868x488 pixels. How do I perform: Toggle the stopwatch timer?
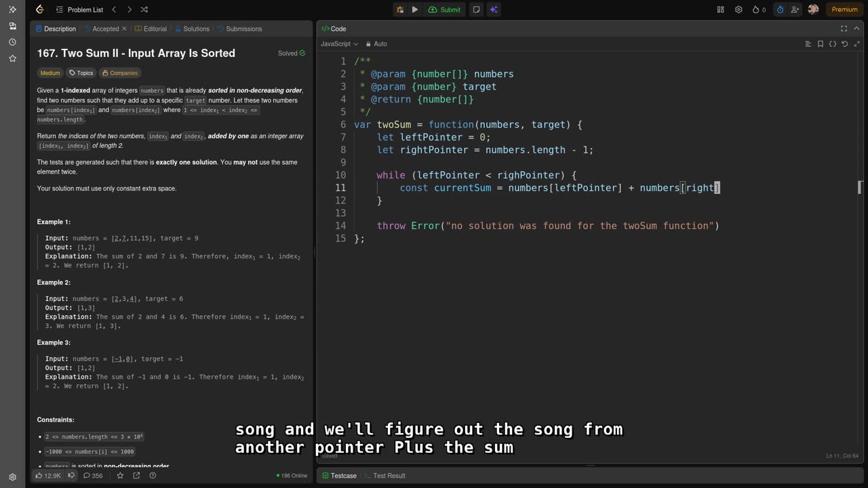coord(780,9)
